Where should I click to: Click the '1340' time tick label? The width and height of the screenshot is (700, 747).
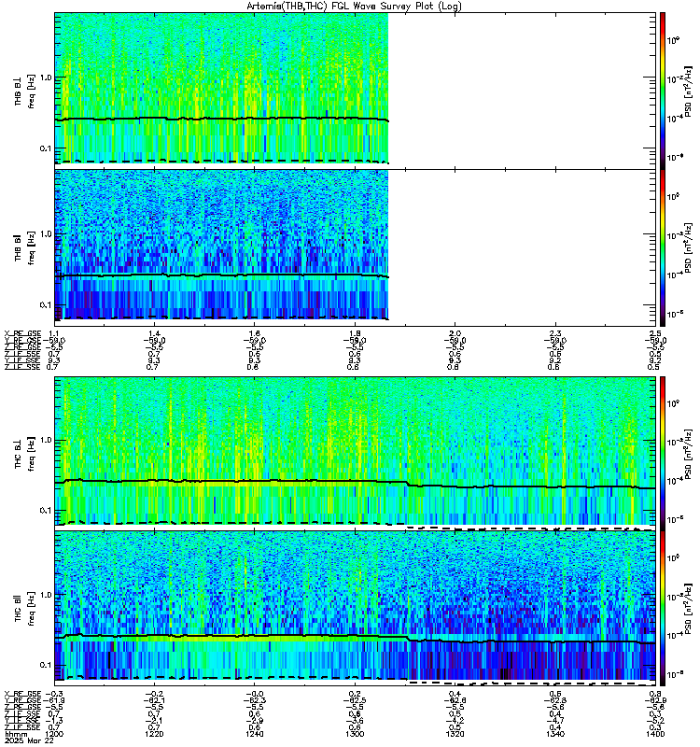(555, 734)
